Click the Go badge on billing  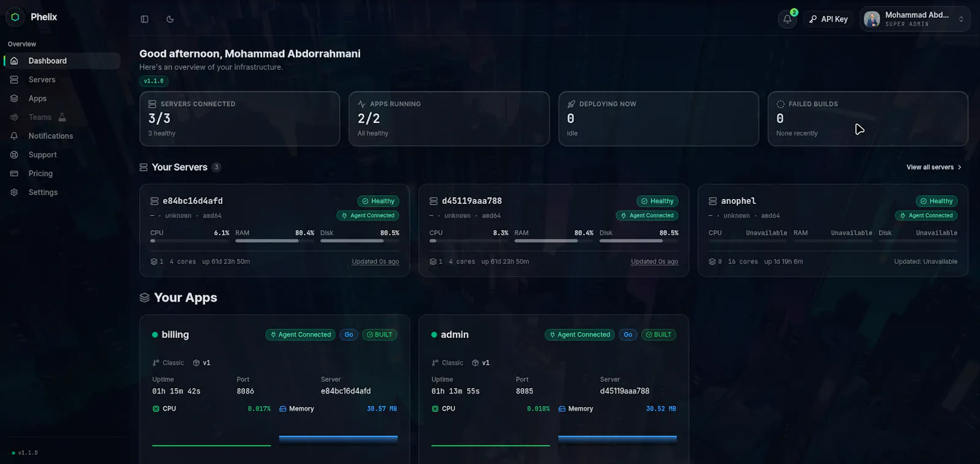click(349, 335)
